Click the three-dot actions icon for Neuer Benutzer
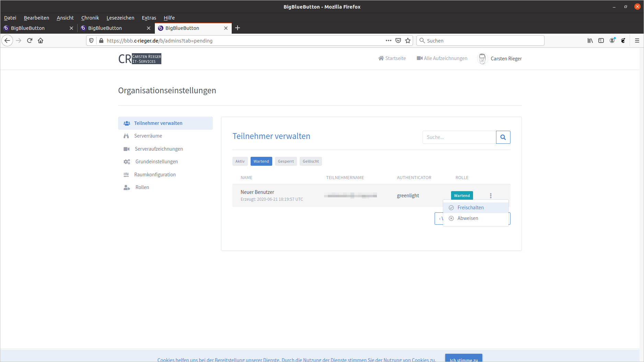The height and width of the screenshot is (362, 644). click(491, 196)
